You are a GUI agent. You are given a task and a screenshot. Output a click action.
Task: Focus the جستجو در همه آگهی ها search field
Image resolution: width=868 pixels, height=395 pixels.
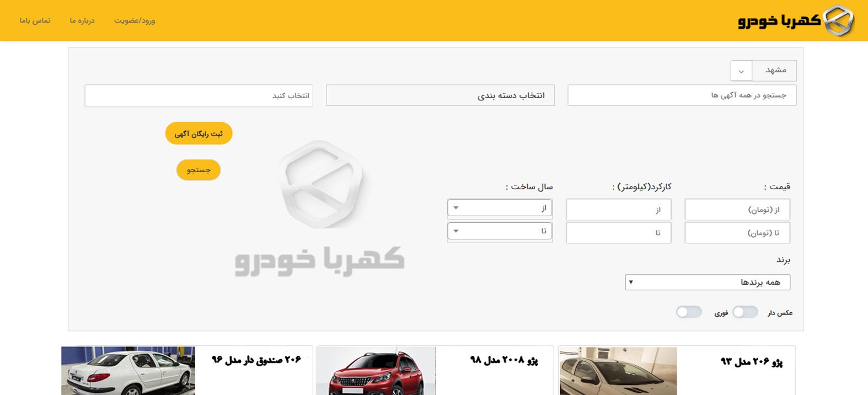682,95
